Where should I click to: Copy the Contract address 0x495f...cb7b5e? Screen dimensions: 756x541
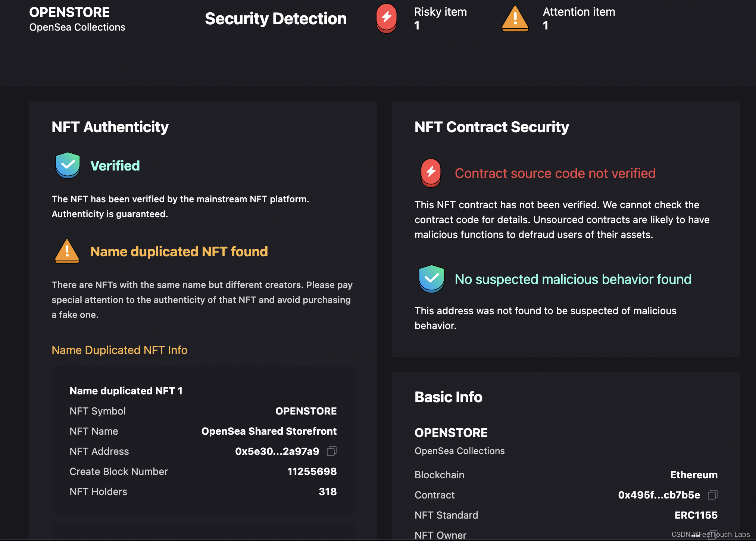point(712,495)
